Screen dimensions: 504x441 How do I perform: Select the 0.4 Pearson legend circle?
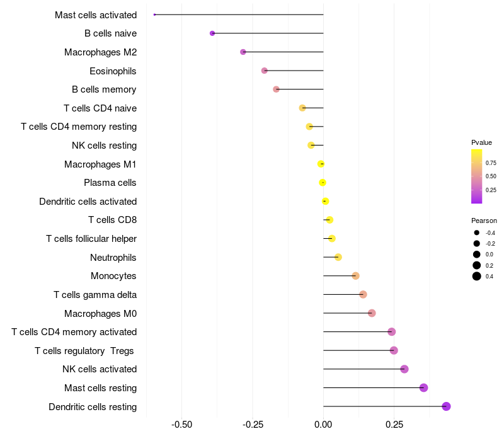coord(477,276)
